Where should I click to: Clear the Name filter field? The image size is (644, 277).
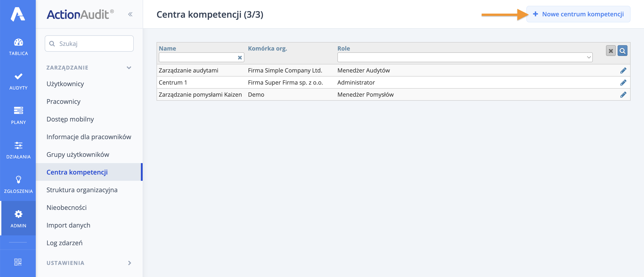click(240, 58)
